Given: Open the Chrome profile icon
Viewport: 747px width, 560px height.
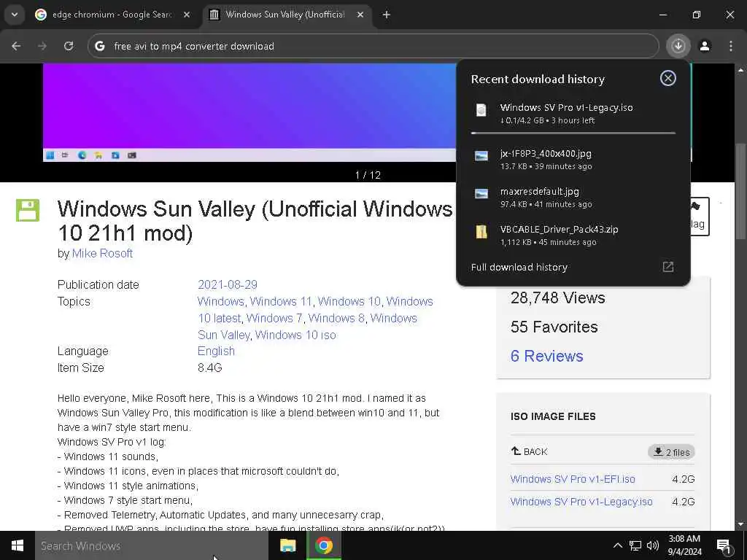Looking at the screenshot, I should click(705, 46).
